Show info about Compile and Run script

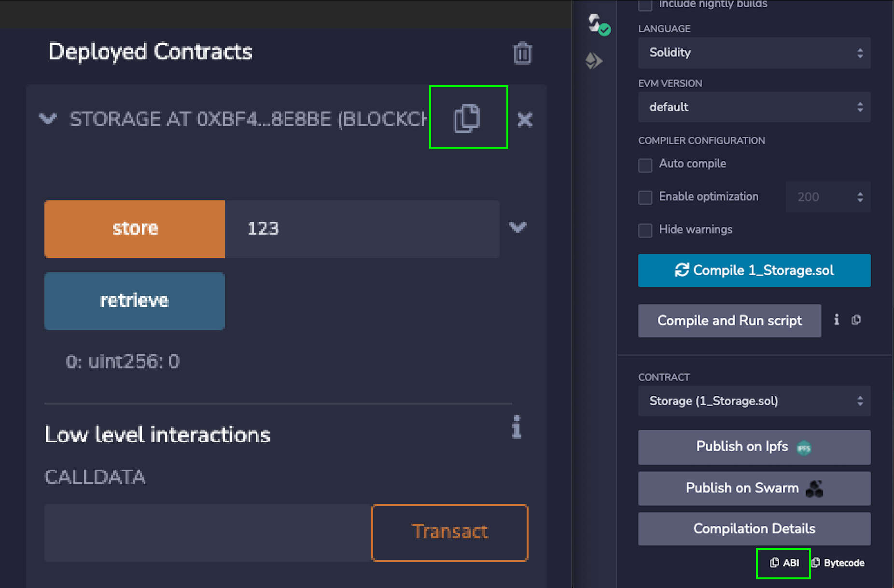point(837,320)
